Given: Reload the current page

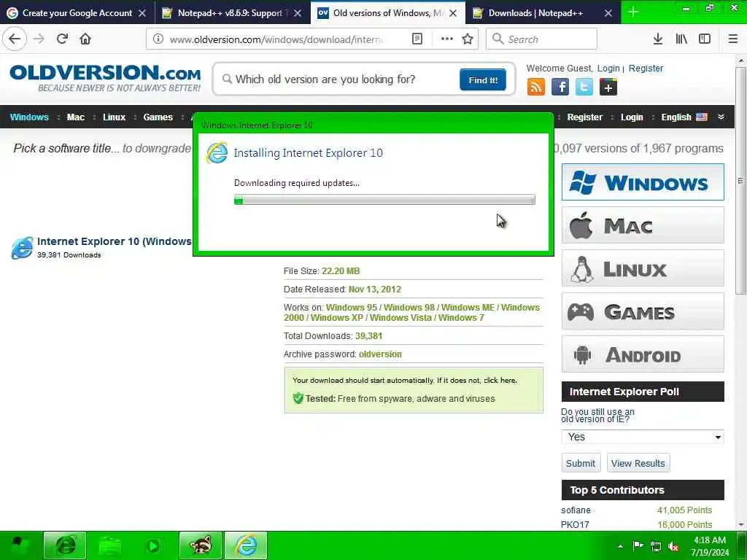Looking at the screenshot, I should click(62, 39).
